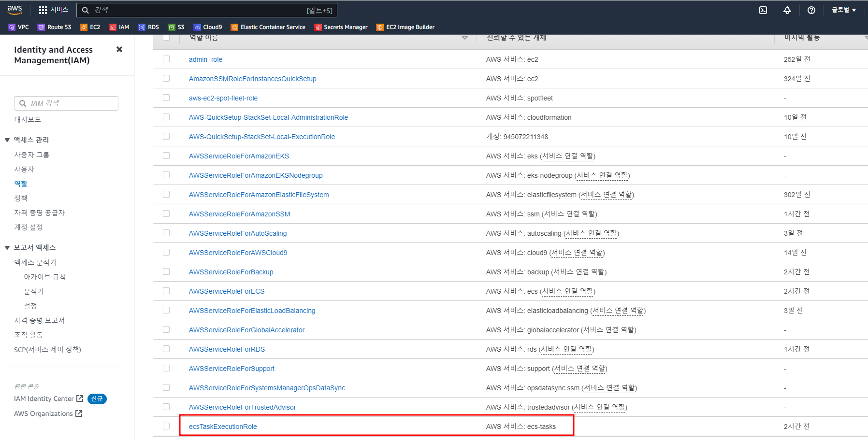
Task: Check the AWSServiceRoleForECS checkbox
Action: (x=166, y=291)
